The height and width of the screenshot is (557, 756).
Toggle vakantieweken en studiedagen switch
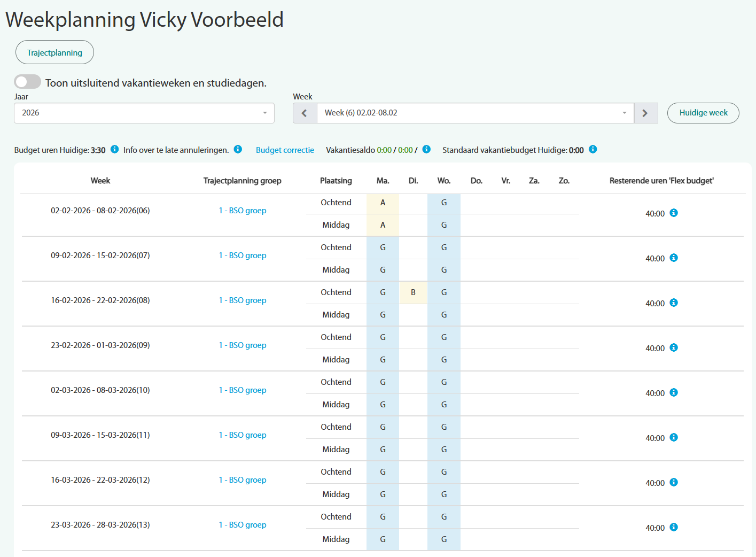(28, 82)
